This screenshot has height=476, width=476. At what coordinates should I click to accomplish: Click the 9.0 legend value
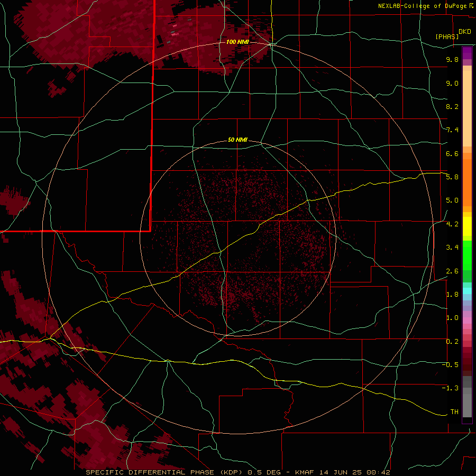coord(452,83)
